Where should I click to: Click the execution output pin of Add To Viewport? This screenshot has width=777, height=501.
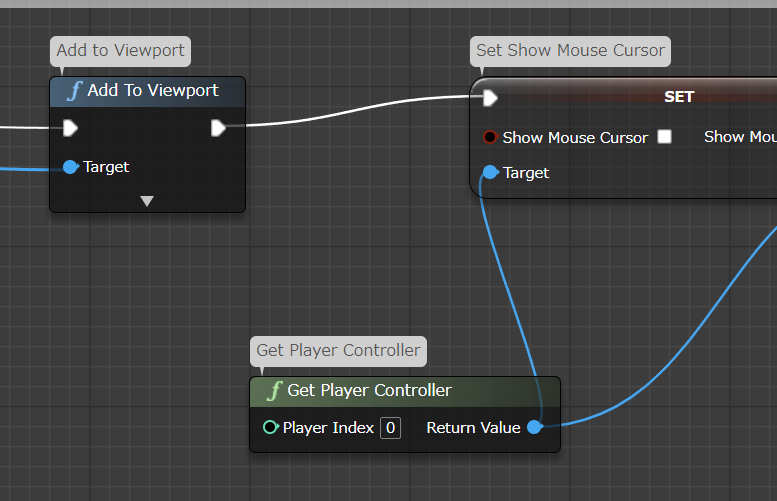218,128
